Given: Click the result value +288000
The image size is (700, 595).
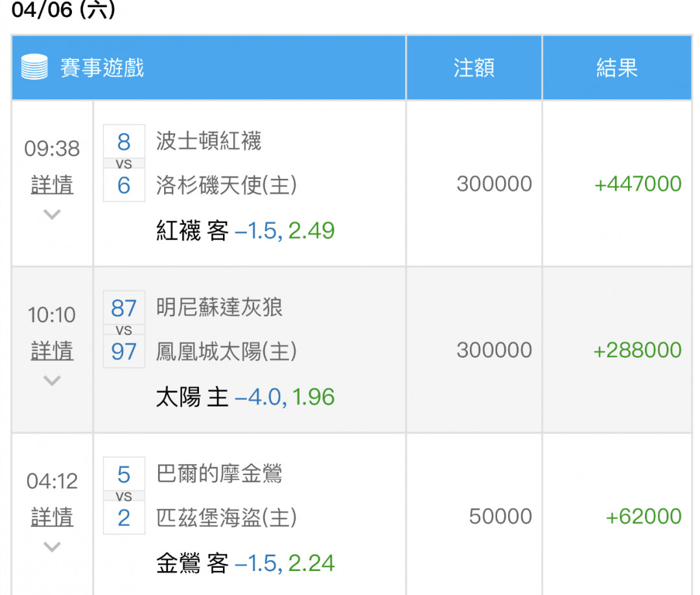Looking at the screenshot, I should pos(637,350).
